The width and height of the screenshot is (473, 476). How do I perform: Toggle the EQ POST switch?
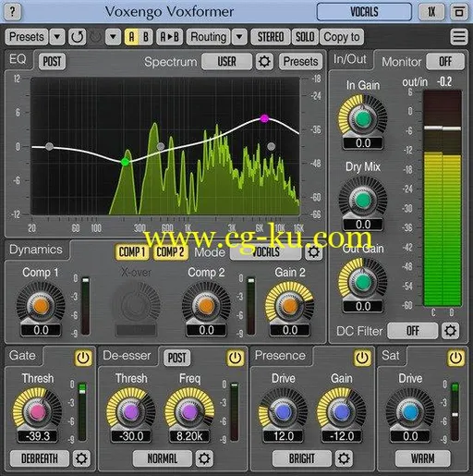(x=52, y=61)
